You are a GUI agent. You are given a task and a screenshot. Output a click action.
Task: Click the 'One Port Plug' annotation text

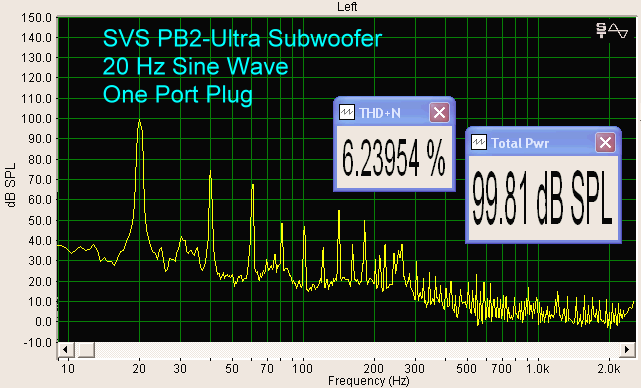tap(177, 94)
